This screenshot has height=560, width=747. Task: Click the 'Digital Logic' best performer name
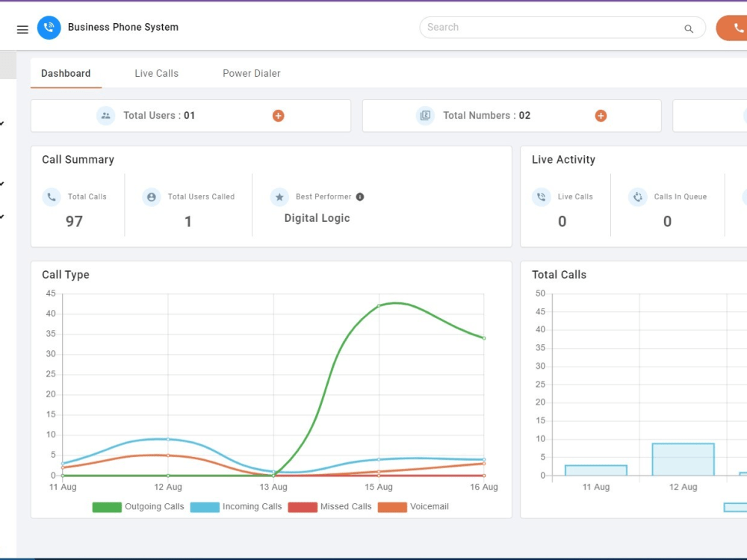point(317,218)
